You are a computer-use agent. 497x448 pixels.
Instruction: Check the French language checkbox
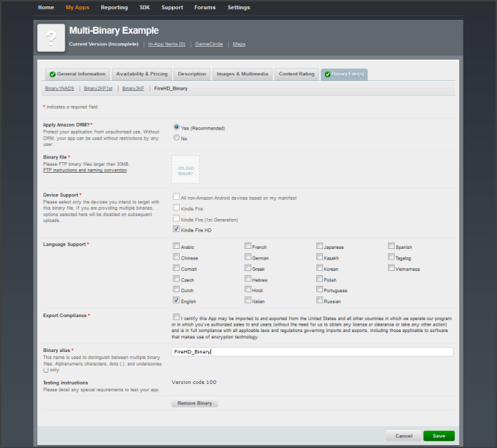(248, 246)
